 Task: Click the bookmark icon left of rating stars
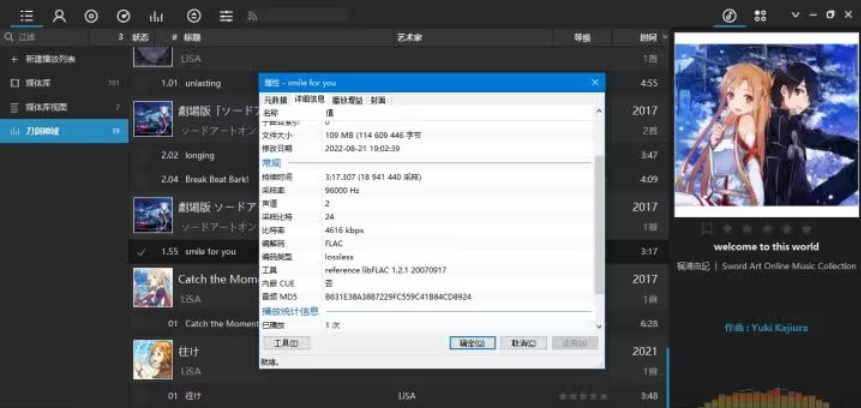[708, 228]
